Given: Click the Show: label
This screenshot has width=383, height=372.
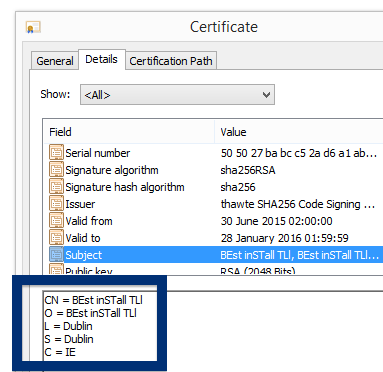Looking at the screenshot, I should (55, 94).
